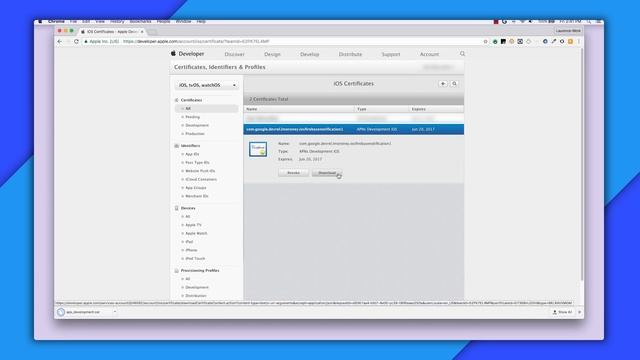Screen dimensions: 640x360
Task: Close the downloads bar
Action: [x=580, y=312]
